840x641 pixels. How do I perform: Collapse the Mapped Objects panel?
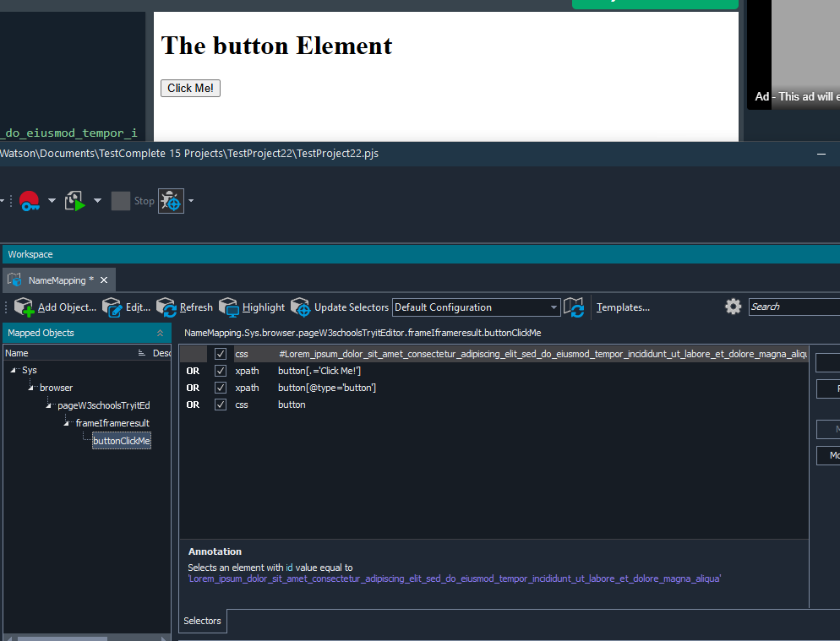(x=160, y=334)
